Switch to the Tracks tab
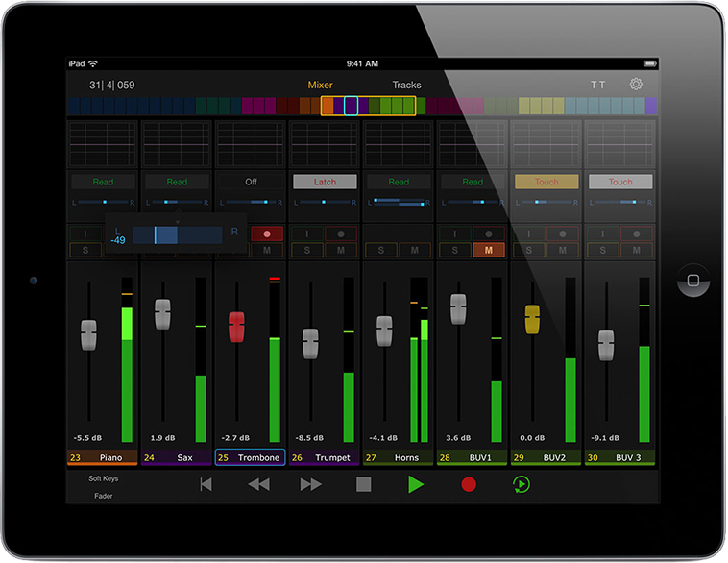Screen dimensions: 728x563 pos(406,85)
